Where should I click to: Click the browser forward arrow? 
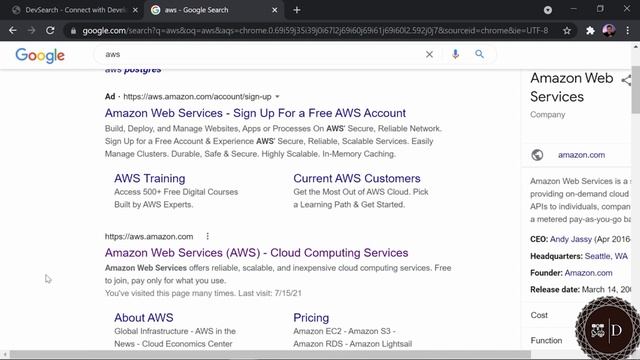click(x=31, y=30)
